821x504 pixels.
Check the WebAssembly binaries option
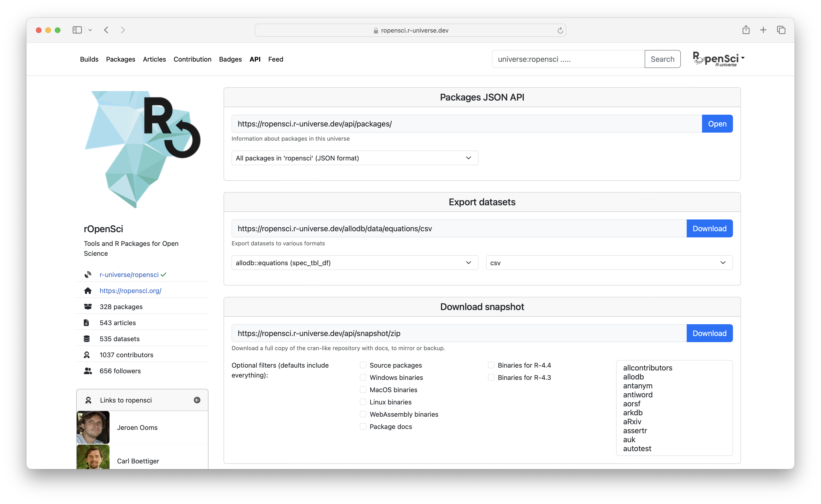point(363,414)
